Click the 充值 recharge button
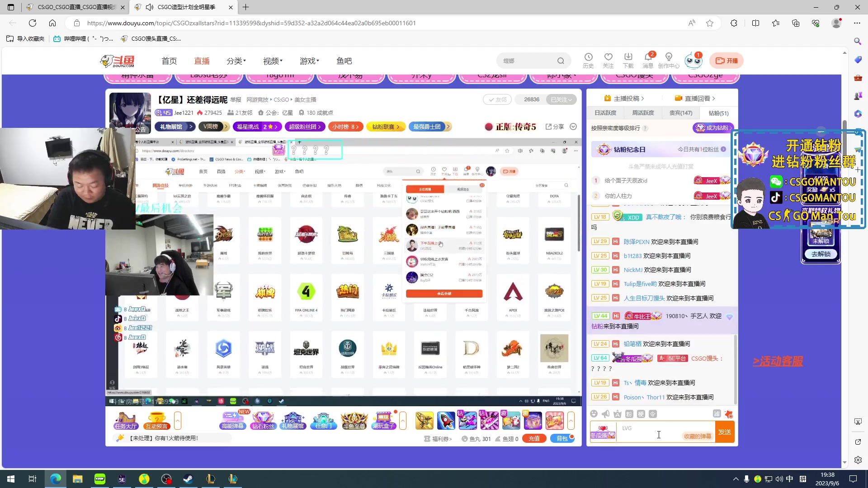This screenshot has width=868, height=488. (x=534, y=438)
